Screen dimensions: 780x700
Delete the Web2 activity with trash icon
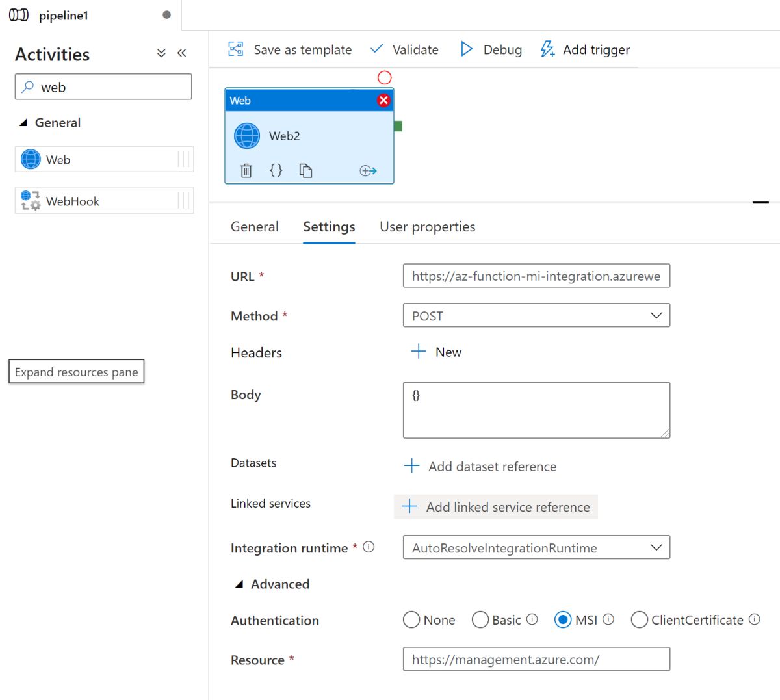(x=246, y=171)
